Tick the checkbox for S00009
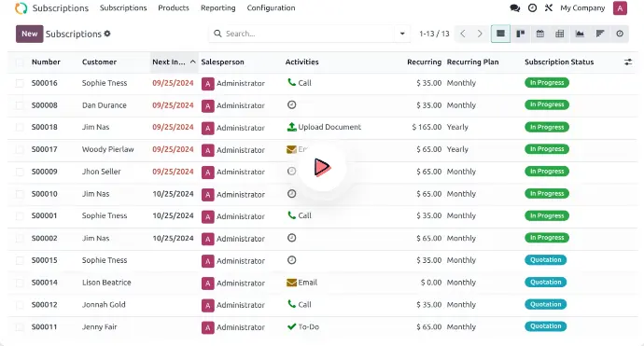This screenshot has width=644, height=346. (20, 172)
